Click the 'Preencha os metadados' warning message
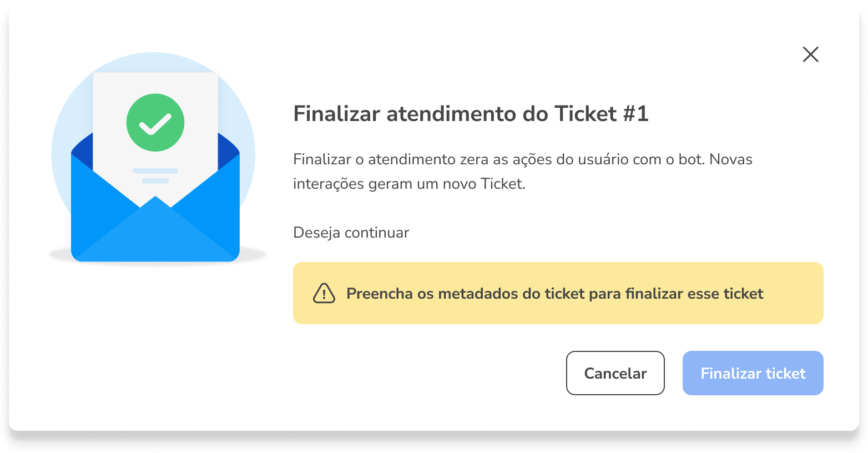868x453 pixels. tap(555, 293)
